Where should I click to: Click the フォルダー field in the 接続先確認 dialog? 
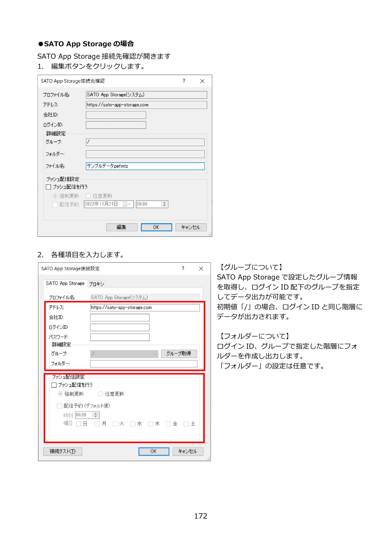[145, 154]
